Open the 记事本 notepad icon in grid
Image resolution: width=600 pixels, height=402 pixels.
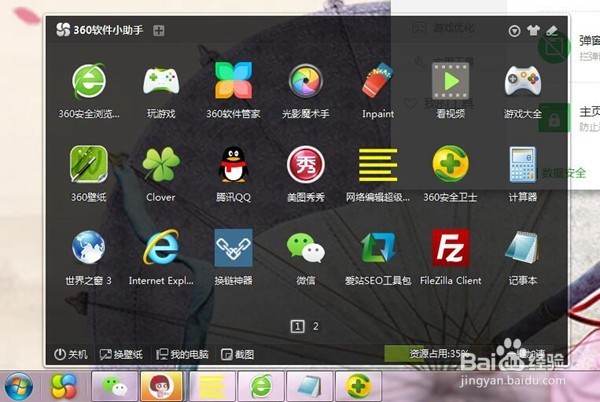click(x=523, y=247)
